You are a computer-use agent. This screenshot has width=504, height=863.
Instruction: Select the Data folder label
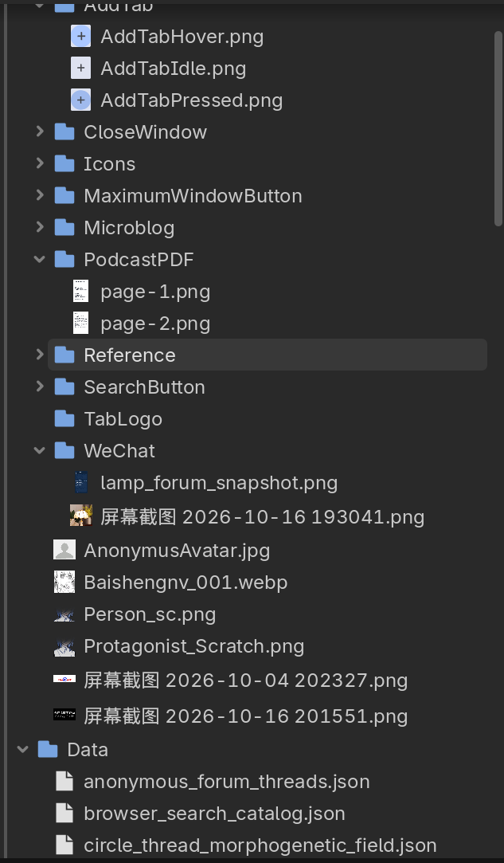88,750
